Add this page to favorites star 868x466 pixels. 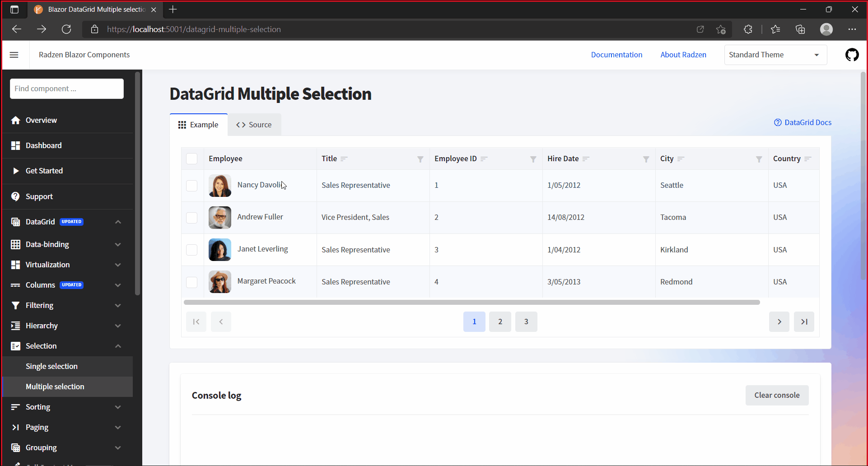pos(721,29)
